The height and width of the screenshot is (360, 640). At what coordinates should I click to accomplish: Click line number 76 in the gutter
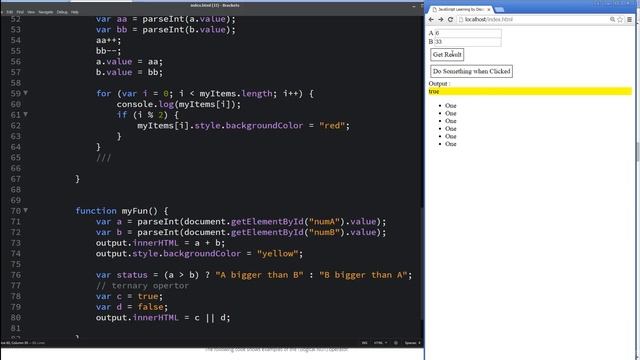(x=16, y=275)
